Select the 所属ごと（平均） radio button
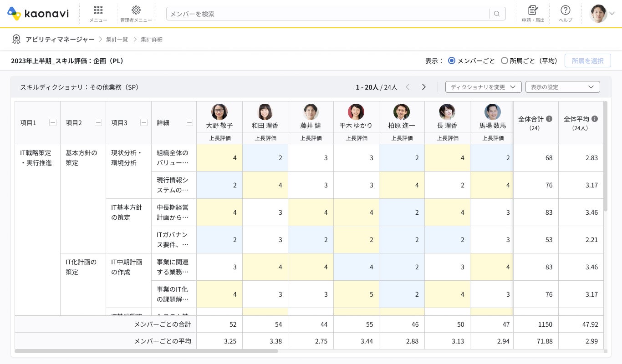 click(504, 61)
